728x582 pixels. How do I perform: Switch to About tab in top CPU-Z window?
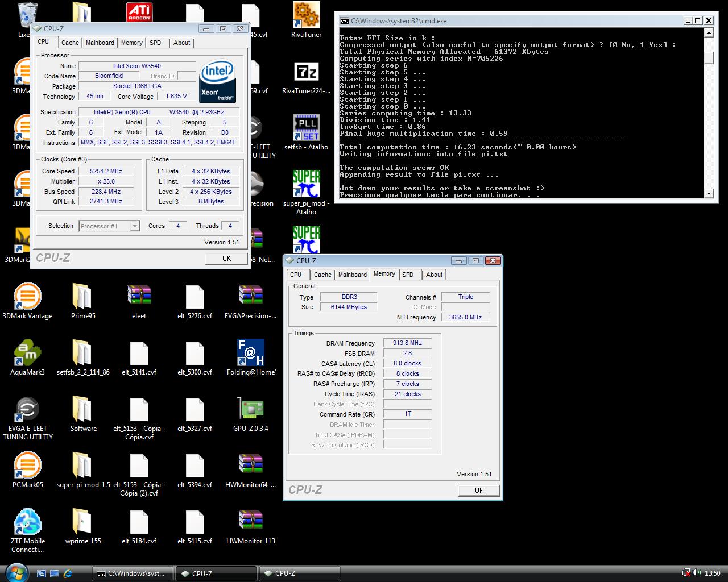(182, 43)
